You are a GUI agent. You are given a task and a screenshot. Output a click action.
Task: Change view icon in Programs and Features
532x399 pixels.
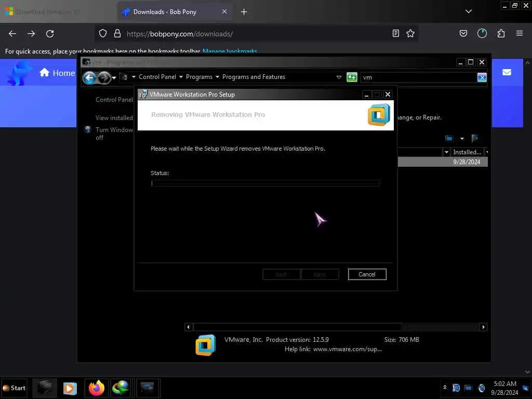point(449,138)
